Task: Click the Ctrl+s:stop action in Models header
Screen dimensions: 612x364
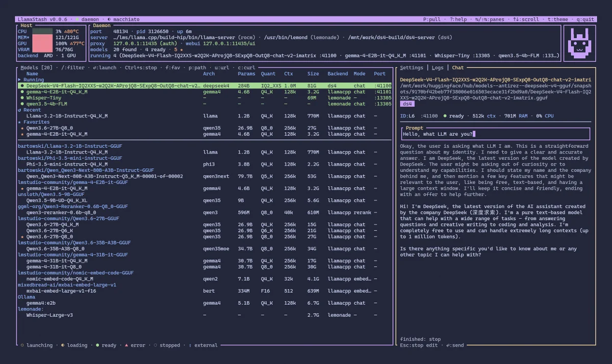Action: tap(141, 67)
